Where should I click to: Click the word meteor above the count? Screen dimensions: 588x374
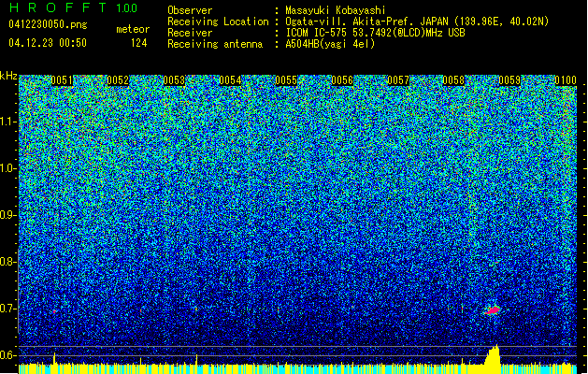coord(133,29)
